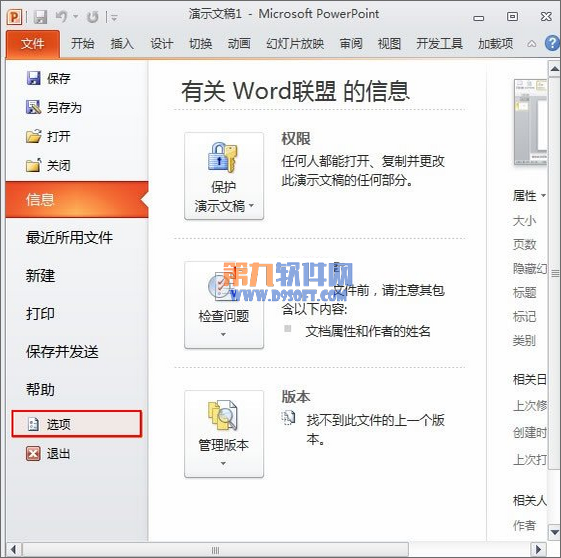Click the 类别 property label

tap(525, 341)
